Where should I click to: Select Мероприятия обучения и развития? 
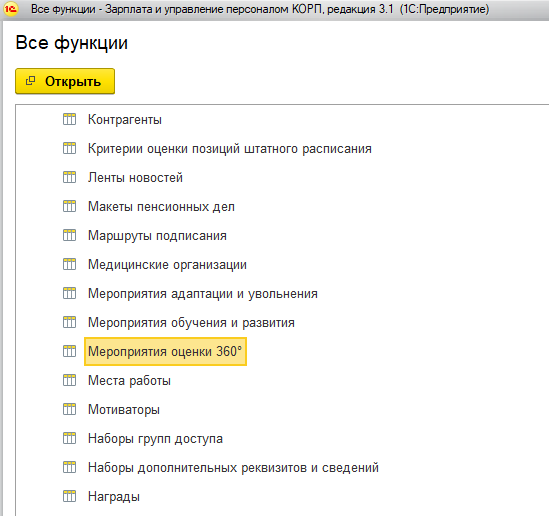(x=191, y=322)
